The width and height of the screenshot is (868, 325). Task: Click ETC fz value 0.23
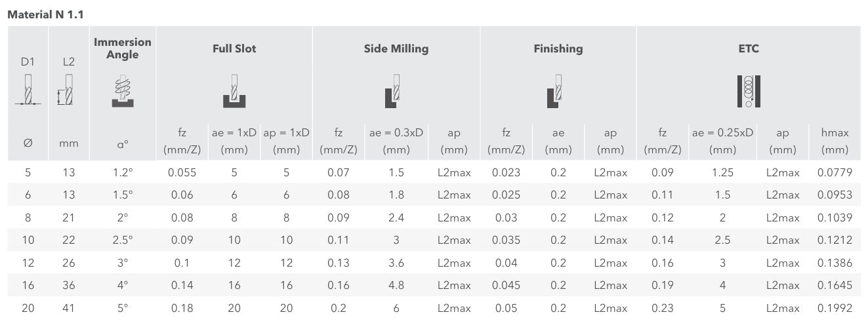[x=663, y=308]
